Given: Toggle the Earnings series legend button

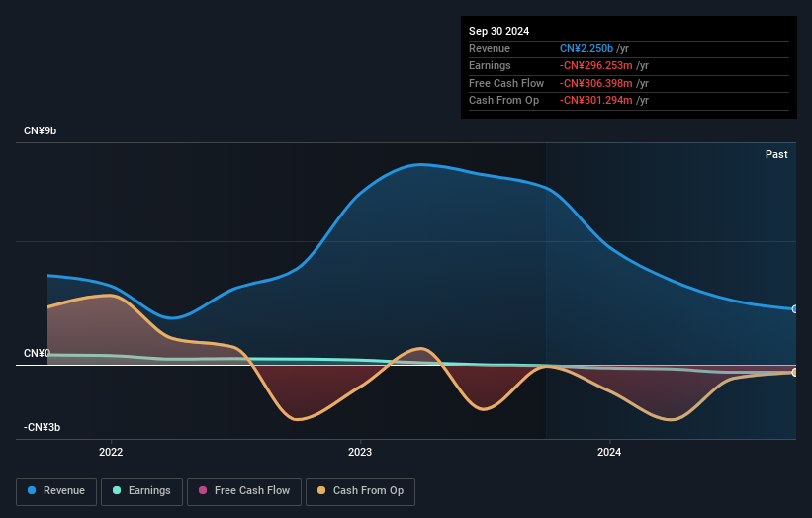Looking at the screenshot, I should click(x=141, y=491).
